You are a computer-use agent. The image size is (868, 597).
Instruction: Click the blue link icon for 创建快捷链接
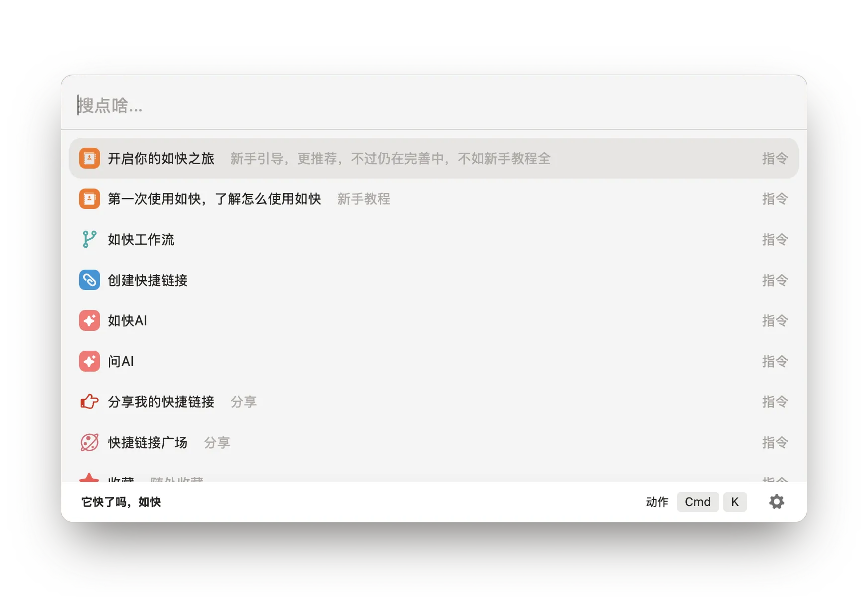click(90, 280)
